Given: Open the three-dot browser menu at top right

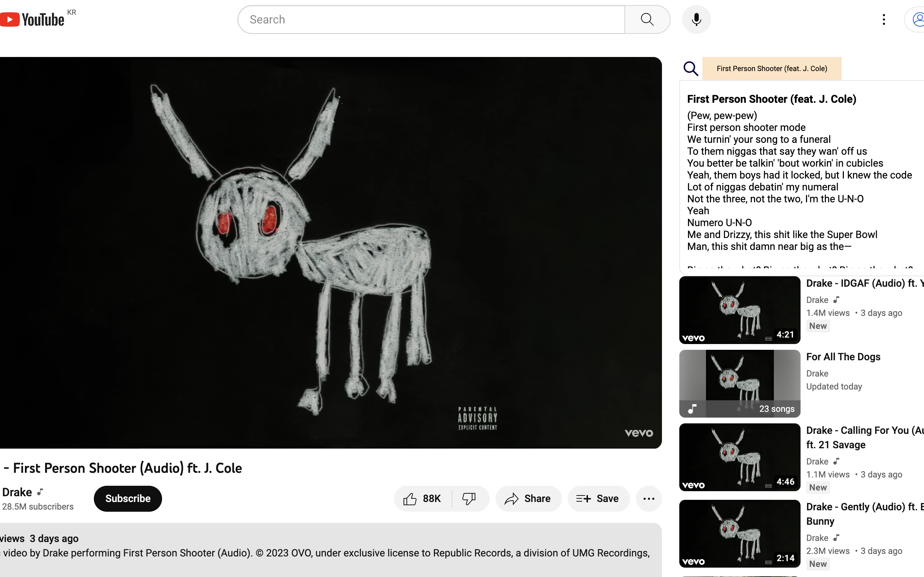Looking at the screenshot, I should (x=883, y=19).
